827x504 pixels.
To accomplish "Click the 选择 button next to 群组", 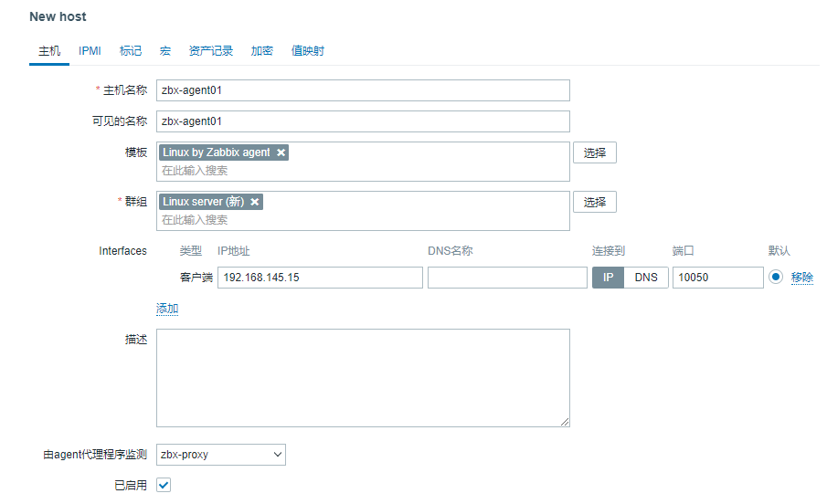I will click(x=594, y=202).
